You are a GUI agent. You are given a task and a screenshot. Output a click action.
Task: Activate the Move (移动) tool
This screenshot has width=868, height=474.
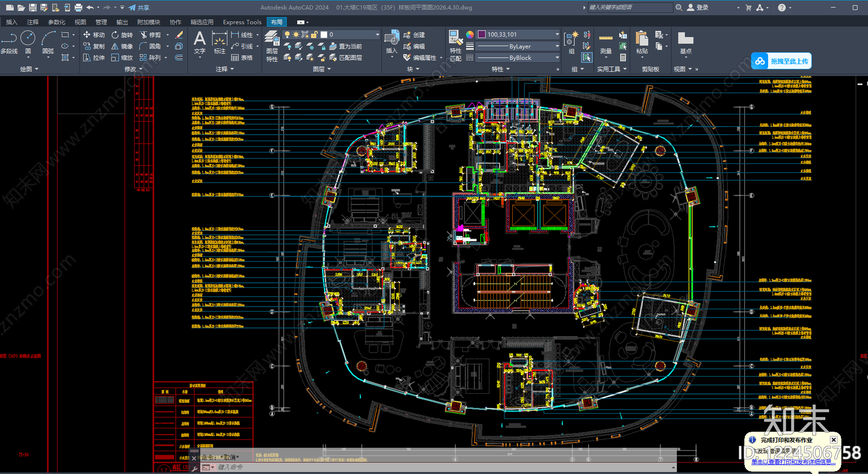[x=94, y=35]
